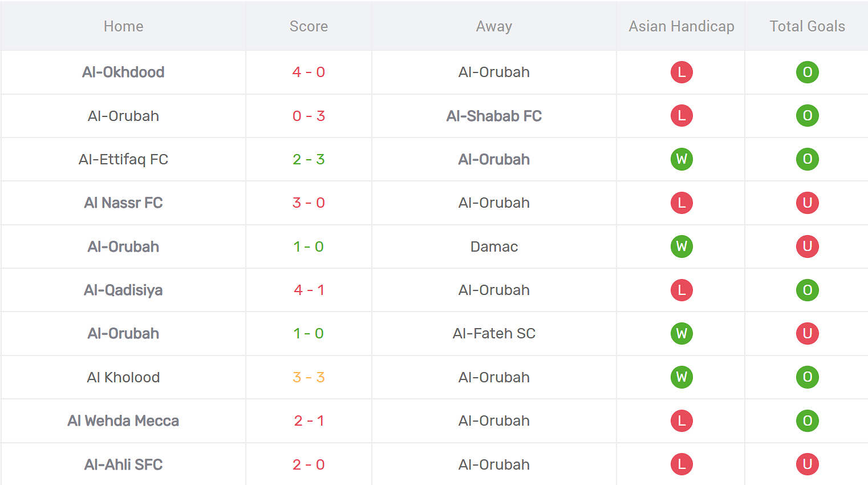The height and width of the screenshot is (485, 868).
Task: Click the W handicap badge for Al Kholood match
Action: pyautogui.click(x=682, y=377)
